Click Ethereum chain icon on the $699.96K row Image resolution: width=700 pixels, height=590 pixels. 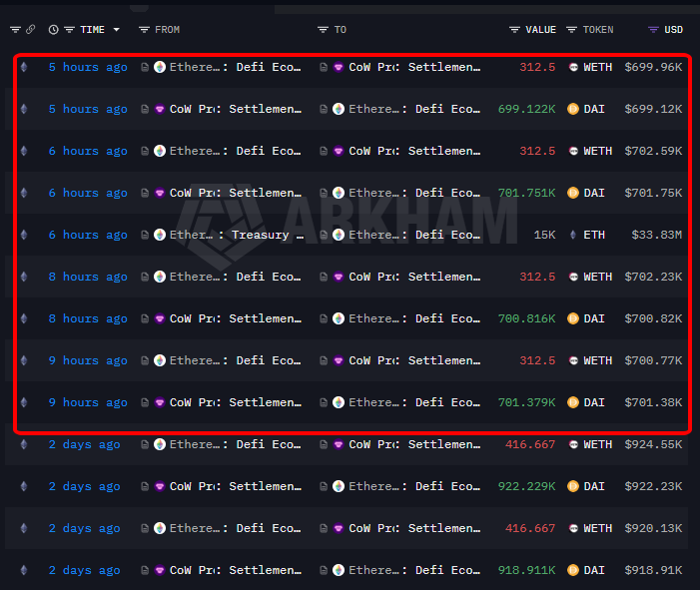pyautogui.click(x=24, y=67)
